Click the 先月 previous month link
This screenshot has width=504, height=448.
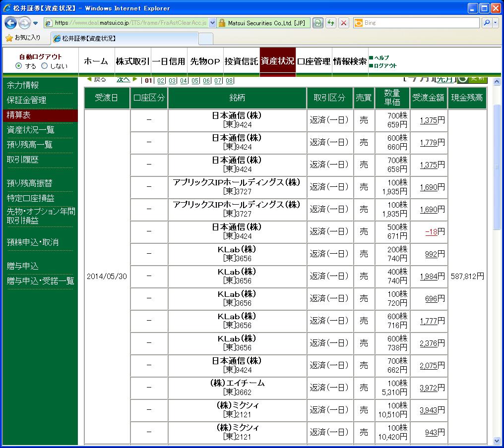click(x=444, y=79)
